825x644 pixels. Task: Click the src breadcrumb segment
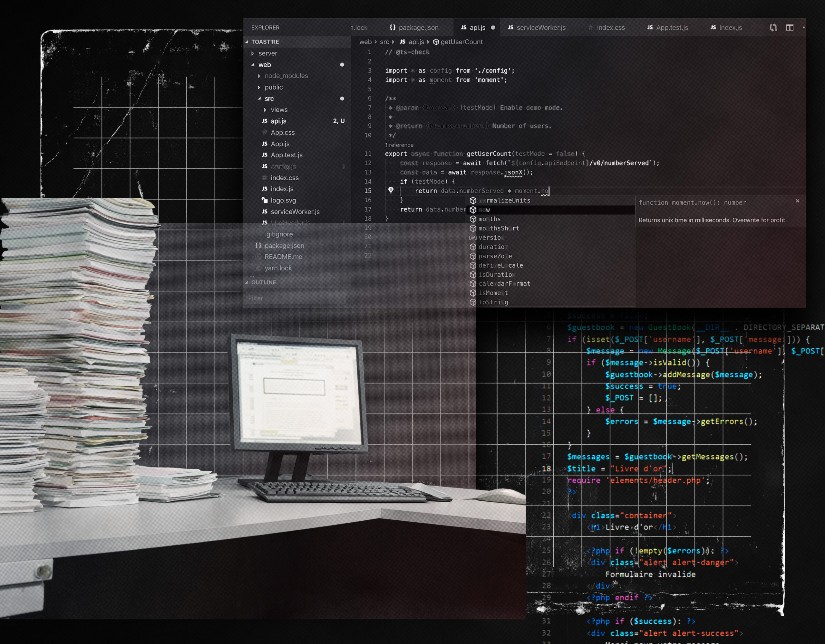coord(384,42)
